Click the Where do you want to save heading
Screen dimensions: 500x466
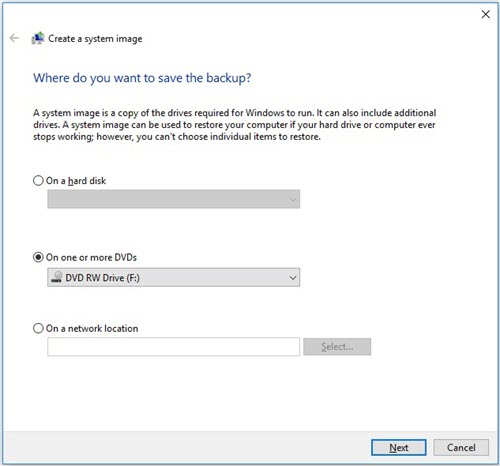[x=142, y=78]
